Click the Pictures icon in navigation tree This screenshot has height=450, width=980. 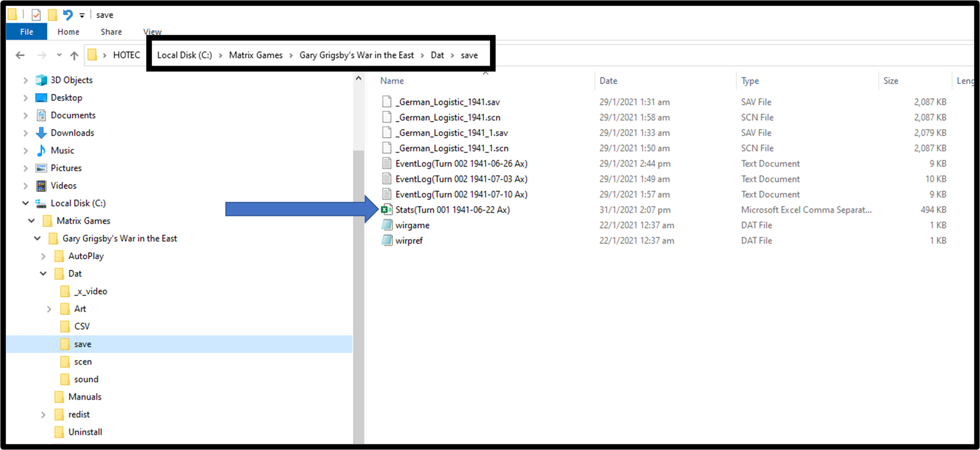tap(41, 168)
